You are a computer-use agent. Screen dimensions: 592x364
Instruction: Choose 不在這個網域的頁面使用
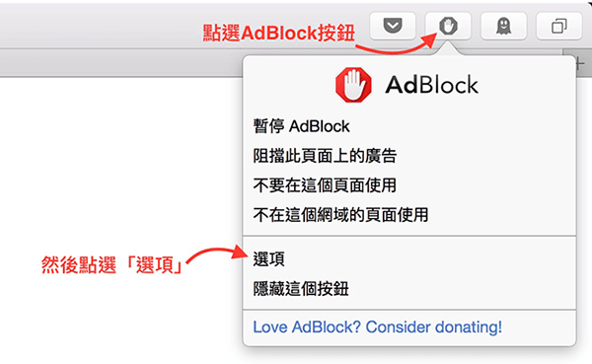pos(340,214)
